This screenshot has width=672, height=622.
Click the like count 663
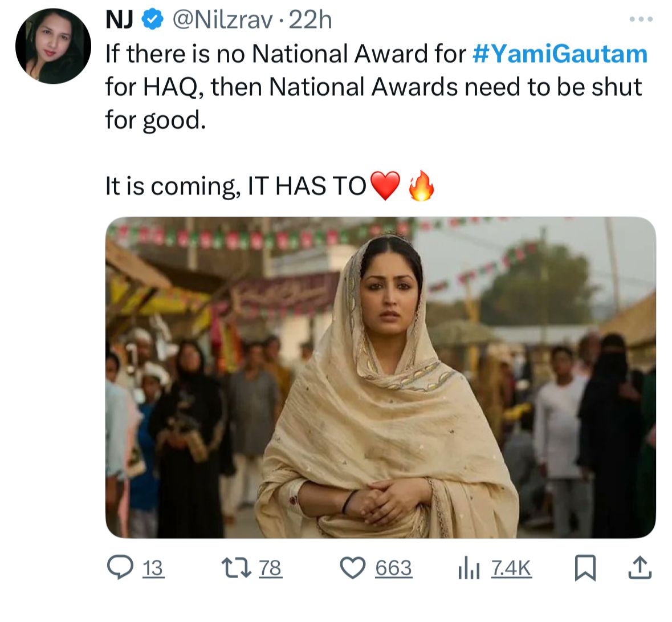393,568
